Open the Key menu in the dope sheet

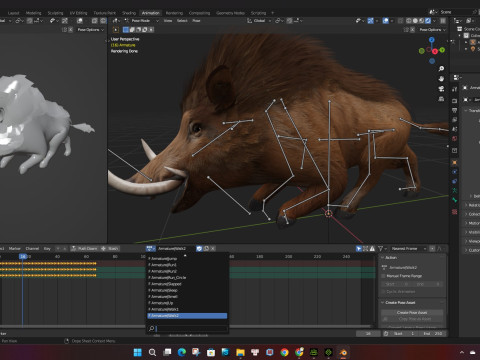click(x=47, y=249)
